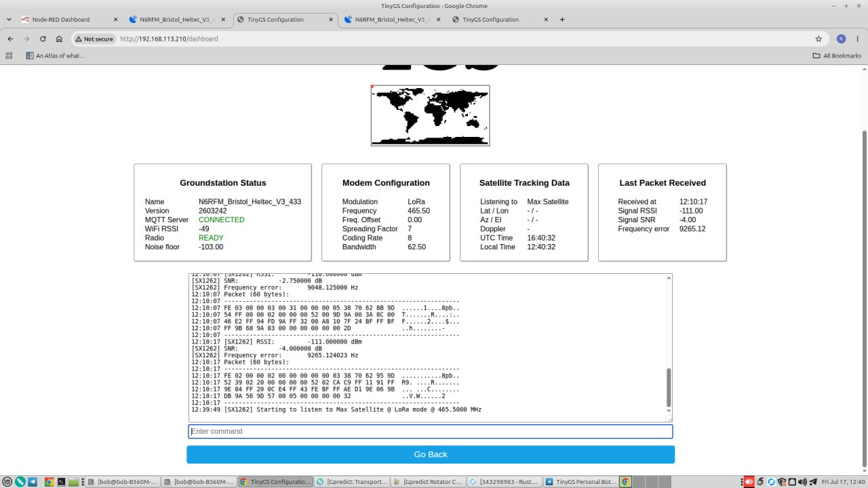Click the Max Satellite listening value

[548, 202]
